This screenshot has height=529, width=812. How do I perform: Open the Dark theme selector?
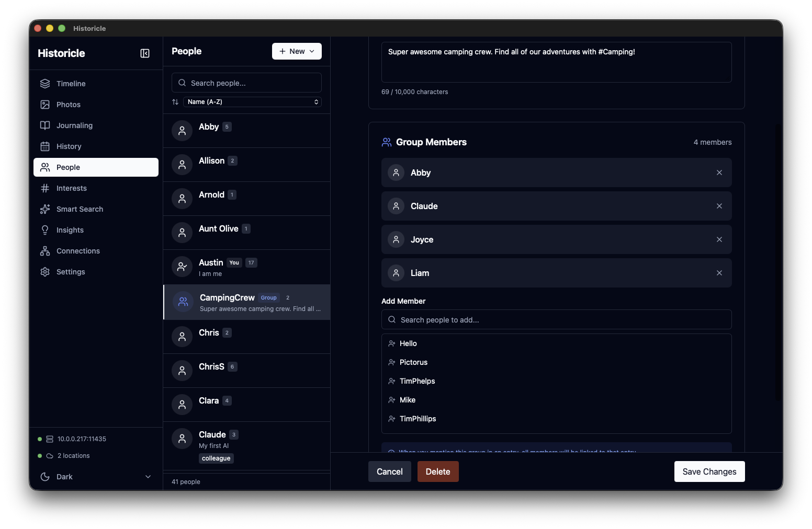(96, 477)
